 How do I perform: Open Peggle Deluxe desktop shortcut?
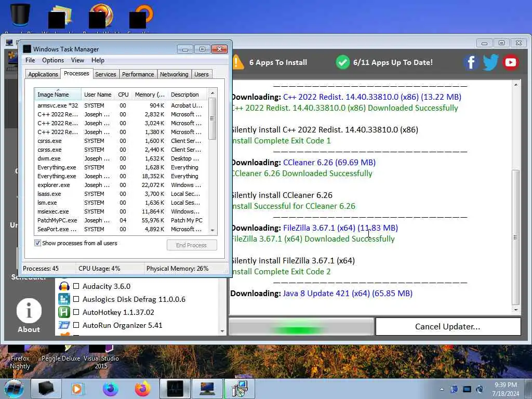(61, 353)
